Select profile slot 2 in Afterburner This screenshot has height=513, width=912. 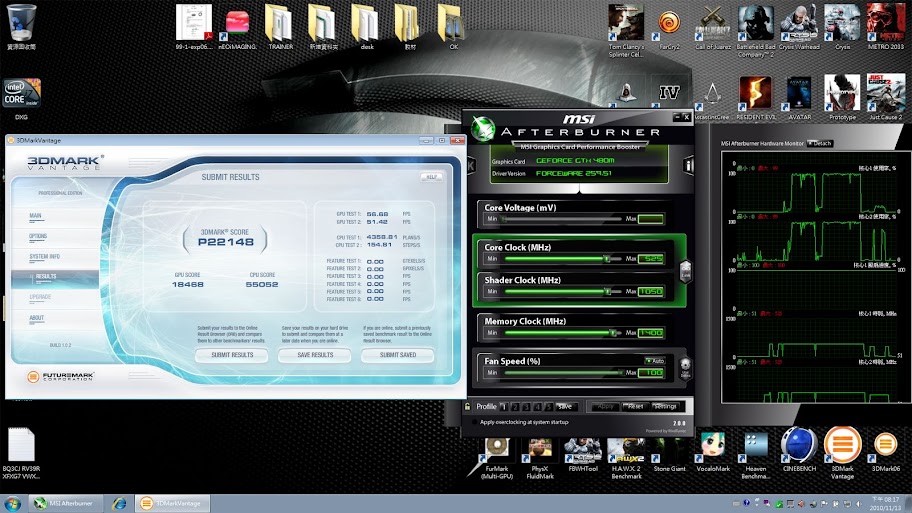pos(515,407)
